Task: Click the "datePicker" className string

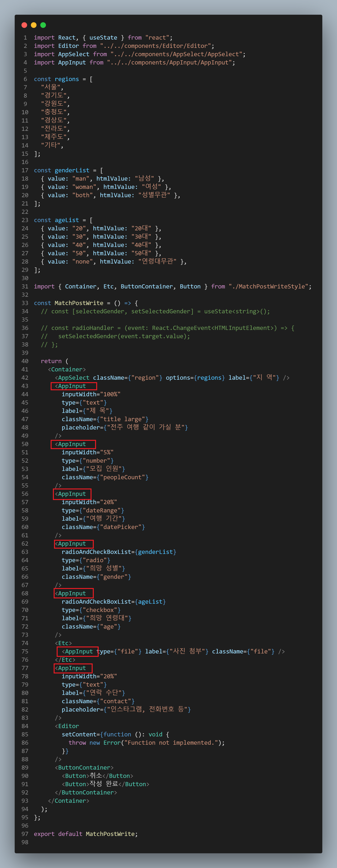Action: click(x=121, y=527)
